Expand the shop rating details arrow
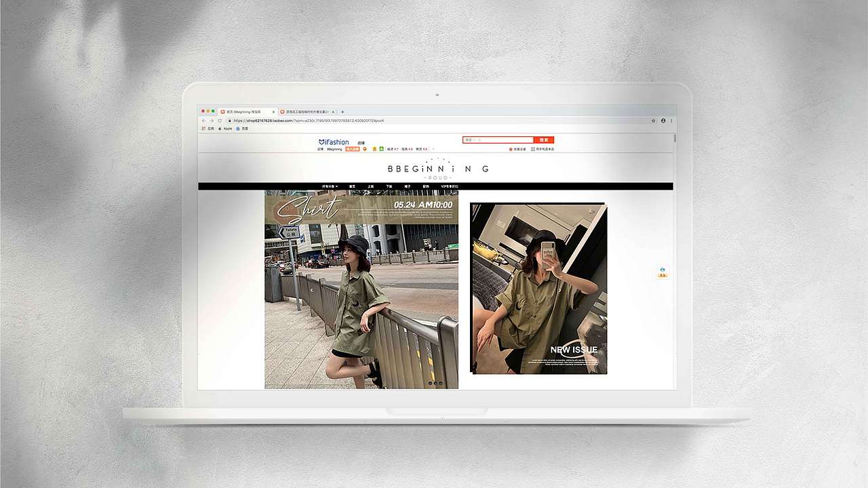 433,149
